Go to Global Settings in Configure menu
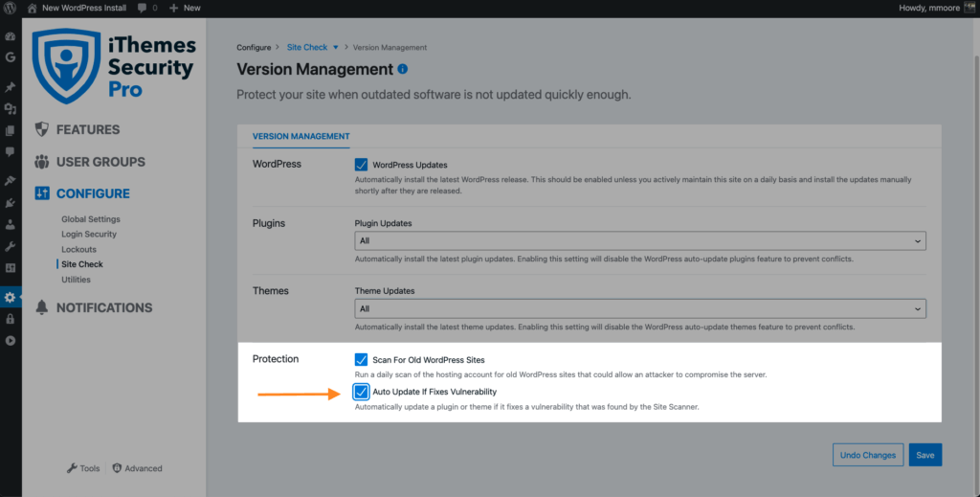The image size is (980, 497). (91, 219)
